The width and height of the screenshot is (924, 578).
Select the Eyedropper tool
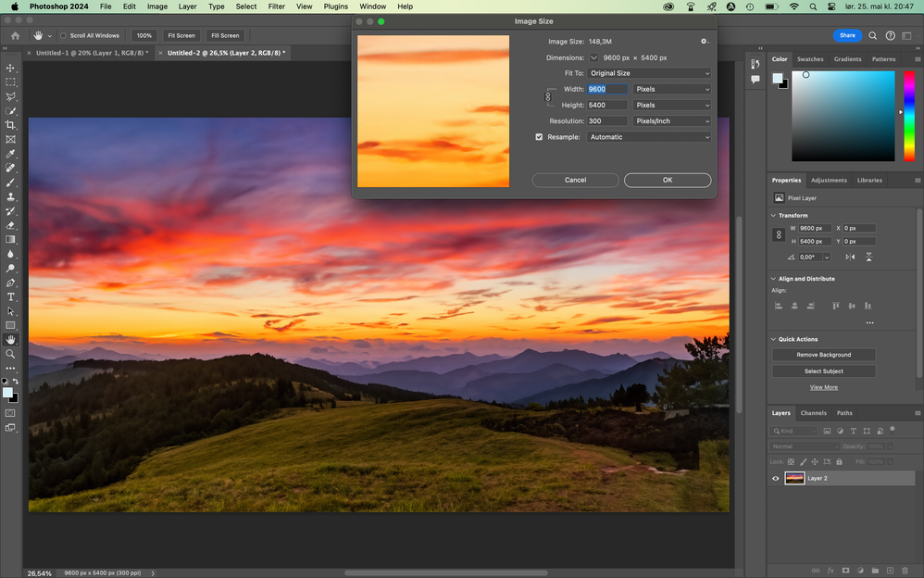(10, 154)
